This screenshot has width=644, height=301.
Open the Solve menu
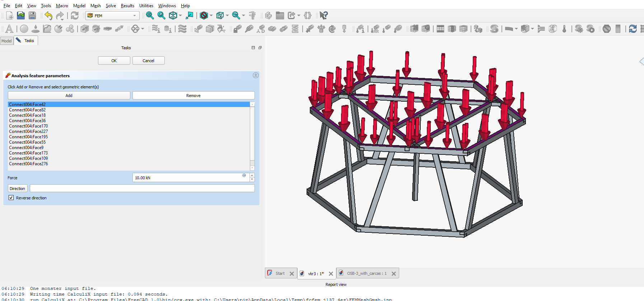(x=111, y=6)
